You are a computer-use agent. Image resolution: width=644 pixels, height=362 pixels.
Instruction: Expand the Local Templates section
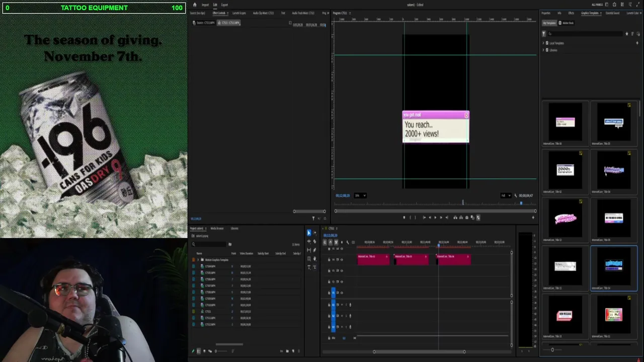pos(543,43)
